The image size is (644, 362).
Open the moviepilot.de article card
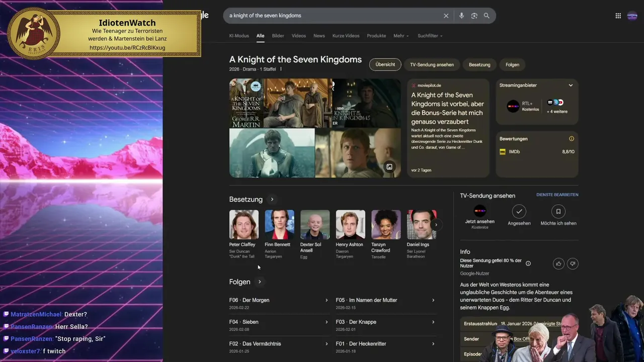448,128
